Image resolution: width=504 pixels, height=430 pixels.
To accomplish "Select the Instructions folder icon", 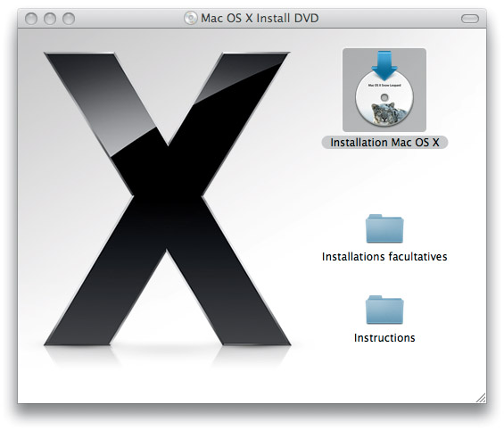I will tap(384, 310).
